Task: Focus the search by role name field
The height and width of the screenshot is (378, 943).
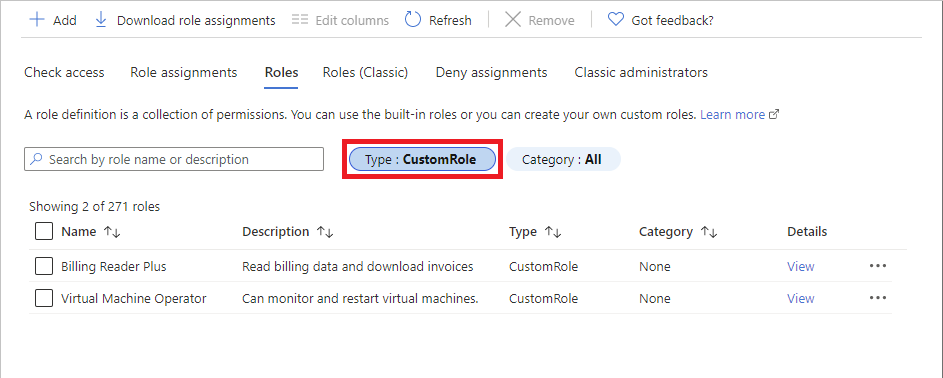Action: [x=174, y=159]
